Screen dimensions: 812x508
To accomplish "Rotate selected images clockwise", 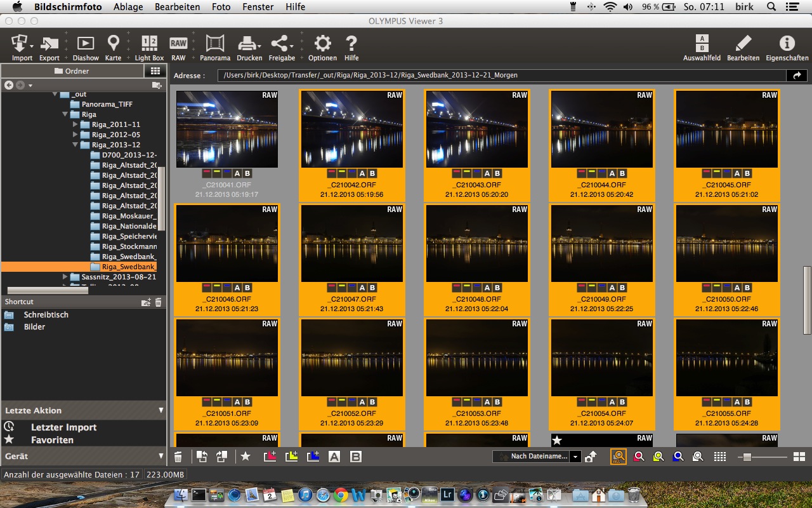I will (222, 457).
